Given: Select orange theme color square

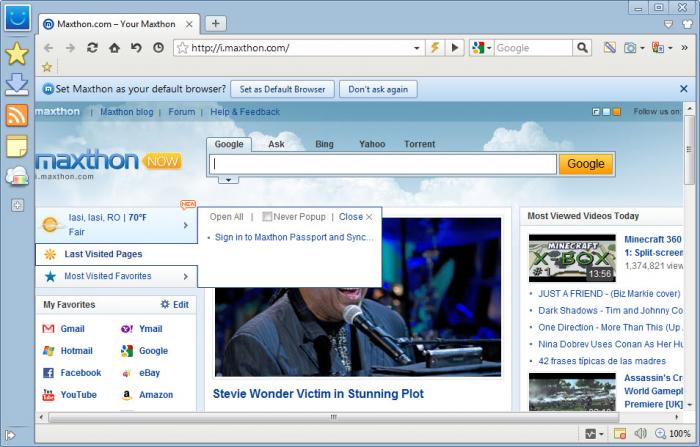Looking at the screenshot, I should [x=617, y=112].
